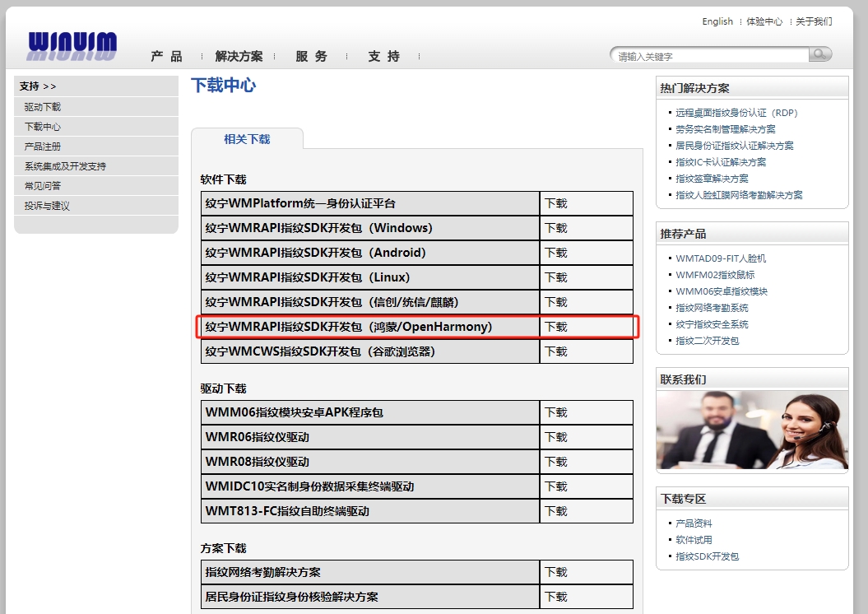Click 下载 for 指纹网络考勤解决方案
Screen dimensions: 868x614
[x=556, y=572]
